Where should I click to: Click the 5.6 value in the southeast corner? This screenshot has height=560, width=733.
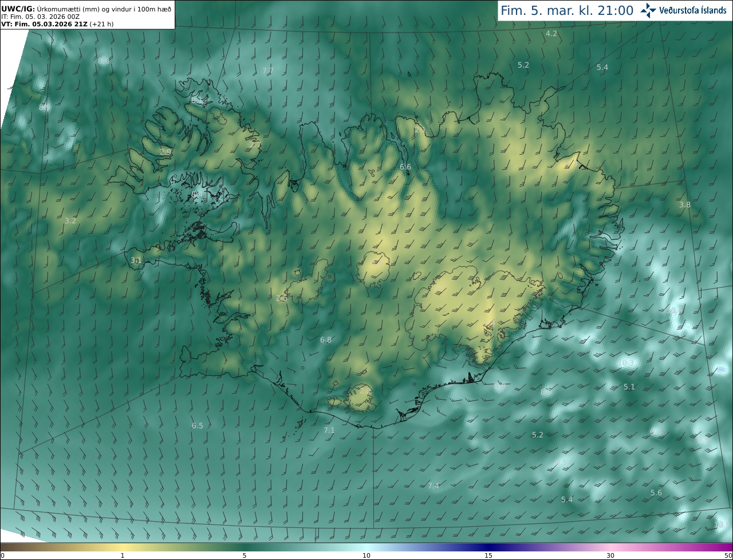(x=656, y=492)
